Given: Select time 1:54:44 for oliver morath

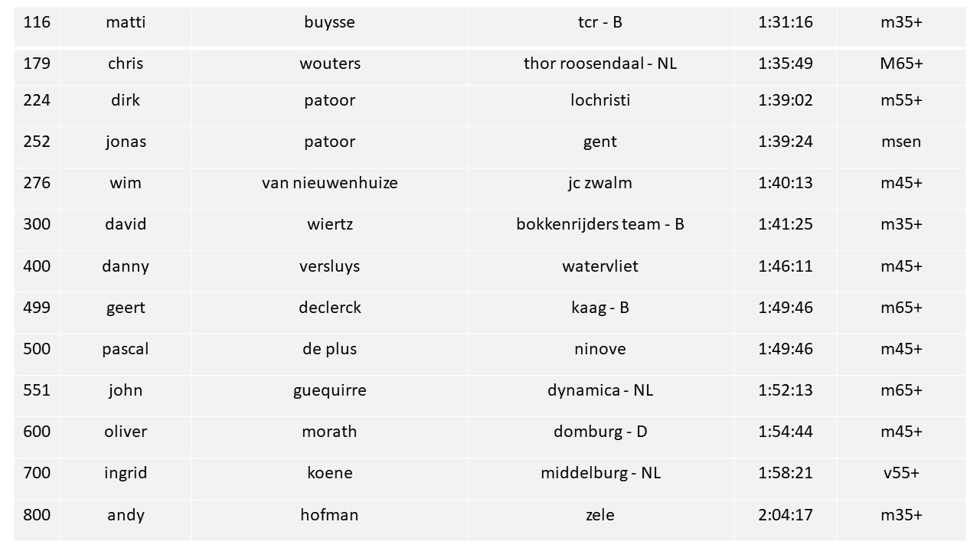Looking at the screenshot, I should [x=786, y=432].
